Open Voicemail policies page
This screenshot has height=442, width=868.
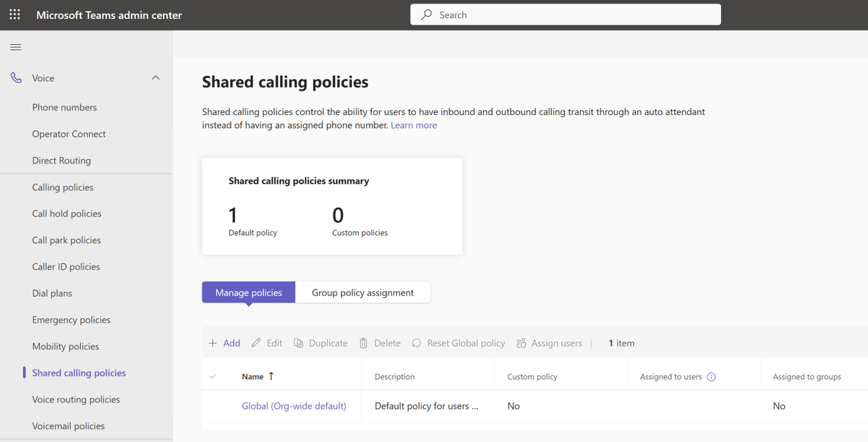pos(69,426)
